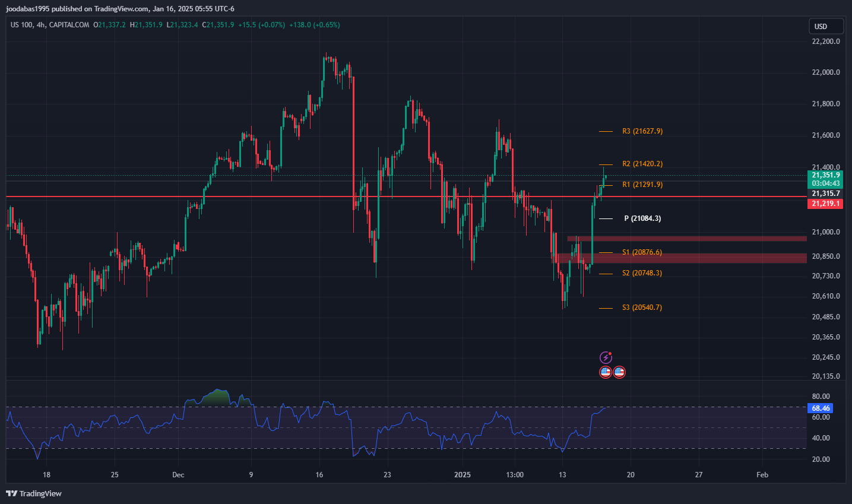Open the purple lightning event marker
Screen dimensions: 852x504
pos(606,357)
